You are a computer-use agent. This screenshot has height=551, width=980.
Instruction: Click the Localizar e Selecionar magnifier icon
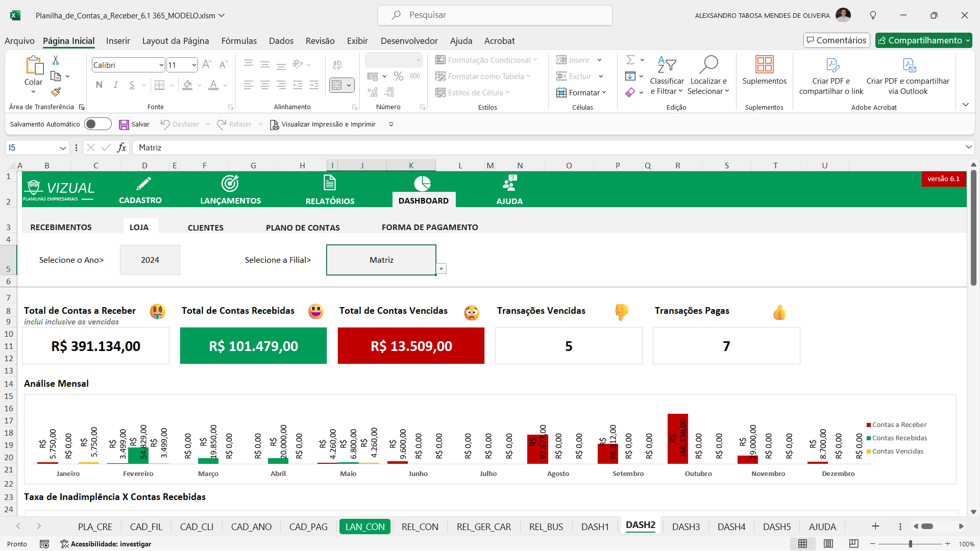click(x=708, y=65)
